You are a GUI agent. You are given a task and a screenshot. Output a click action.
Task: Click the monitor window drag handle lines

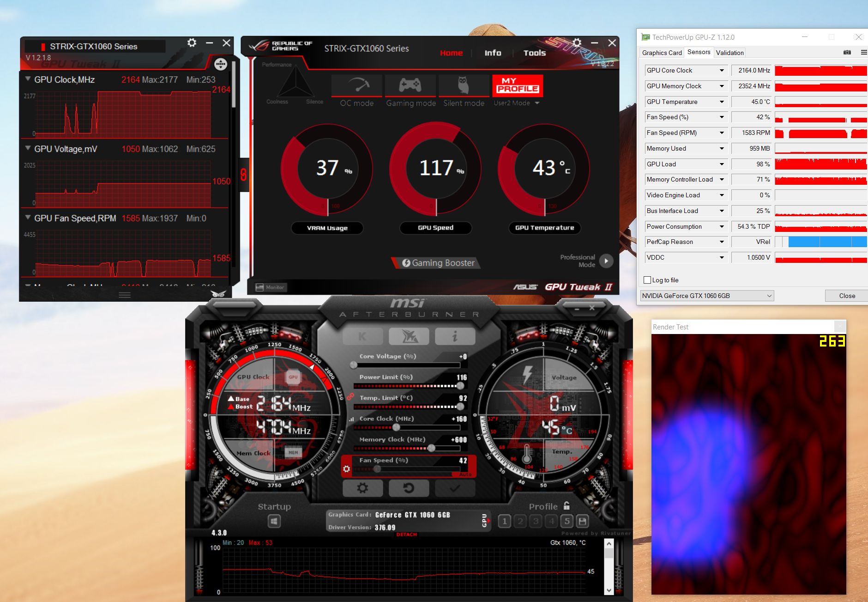[x=125, y=295]
